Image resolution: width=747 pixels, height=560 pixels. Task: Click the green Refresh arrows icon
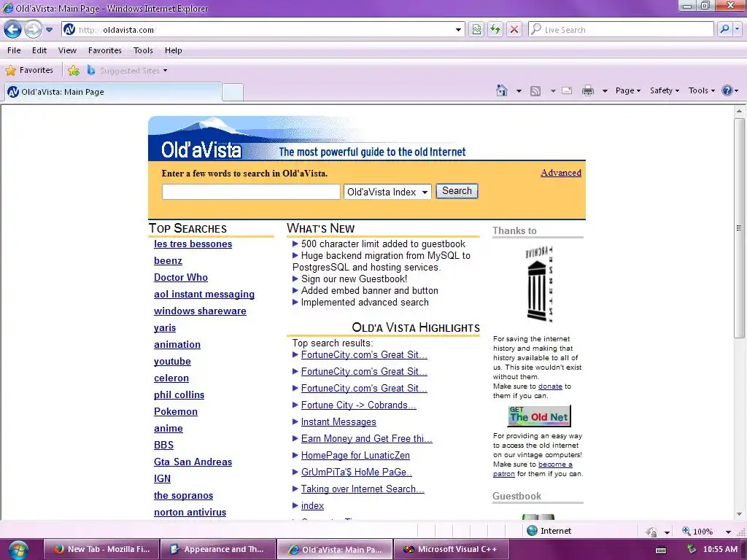tap(495, 29)
